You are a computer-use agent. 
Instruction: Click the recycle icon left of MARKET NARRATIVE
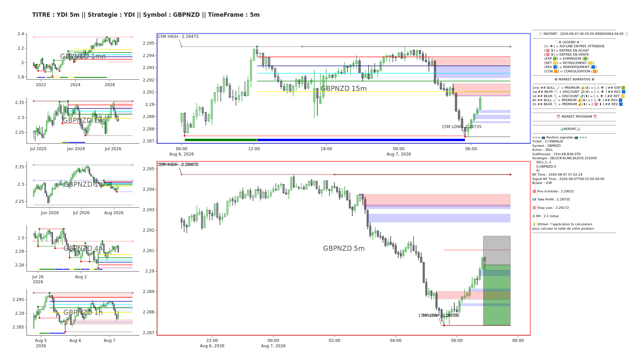(x=556, y=79)
